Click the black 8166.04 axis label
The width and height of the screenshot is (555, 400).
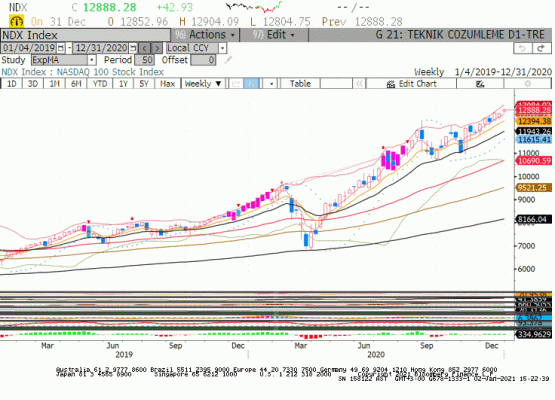534,219
